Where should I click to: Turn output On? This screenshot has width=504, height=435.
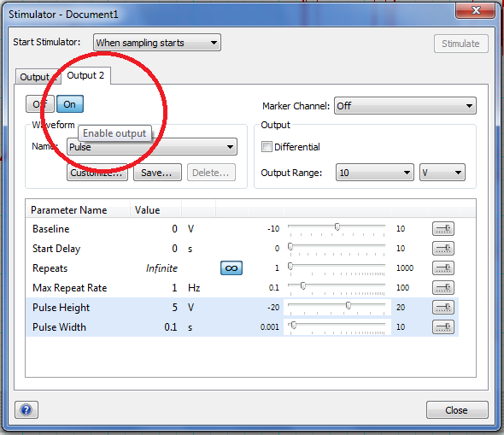pyautogui.click(x=70, y=104)
